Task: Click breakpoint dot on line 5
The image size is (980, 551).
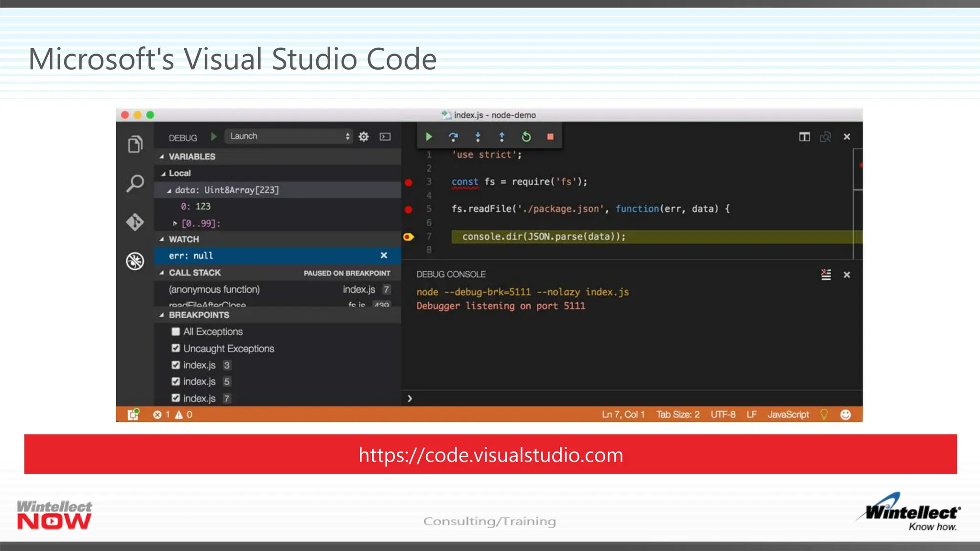Action: [408, 209]
